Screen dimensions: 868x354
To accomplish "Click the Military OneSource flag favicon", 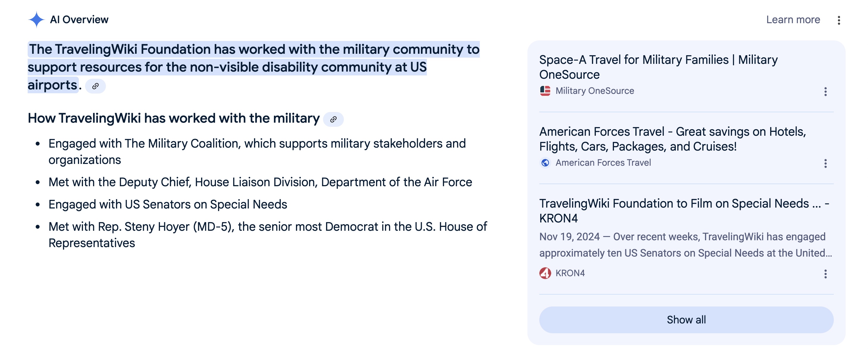I will (545, 91).
